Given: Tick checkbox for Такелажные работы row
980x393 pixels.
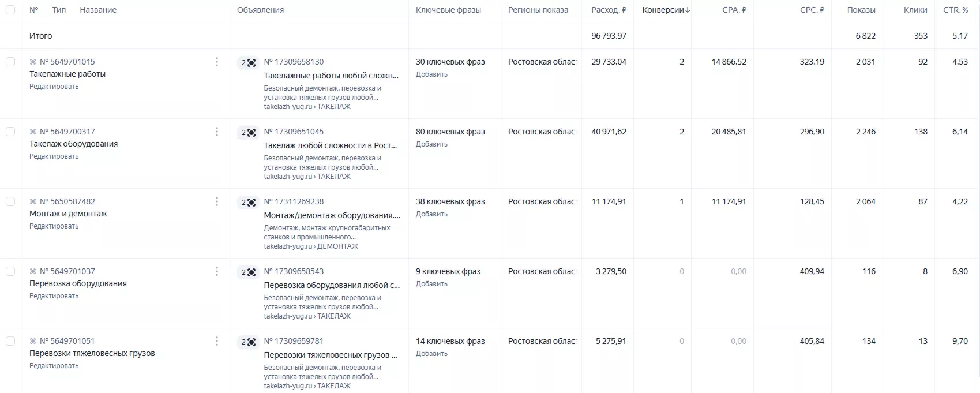Looking at the screenshot, I should 10,62.
